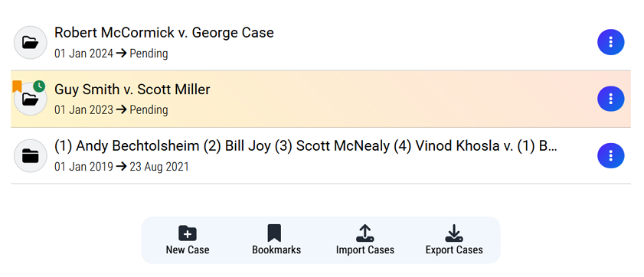Click the Import Cases label

click(x=365, y=250)
